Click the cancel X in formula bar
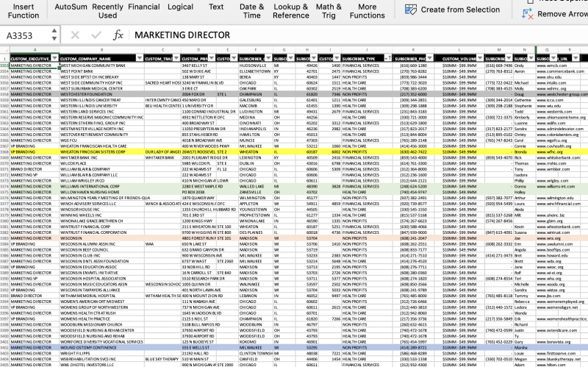The height and width of the screenshot is (367, 588). coord(75,35)
